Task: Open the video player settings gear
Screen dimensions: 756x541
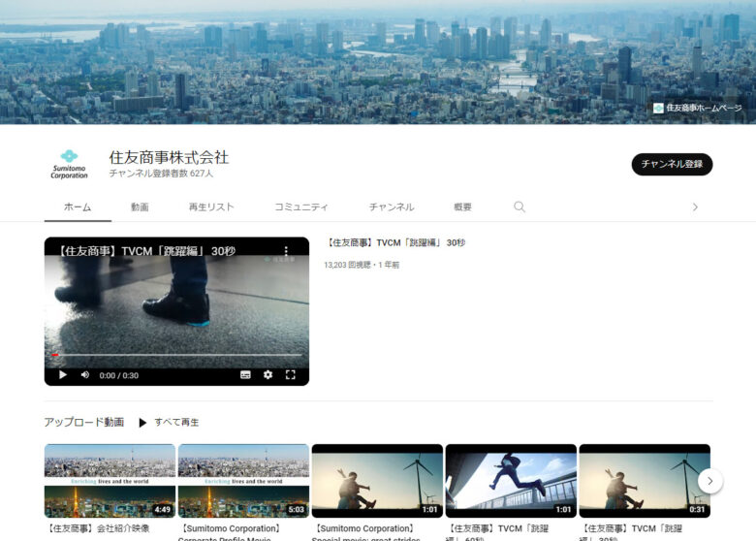Action: pyautogui.click(x=268, y=375)
